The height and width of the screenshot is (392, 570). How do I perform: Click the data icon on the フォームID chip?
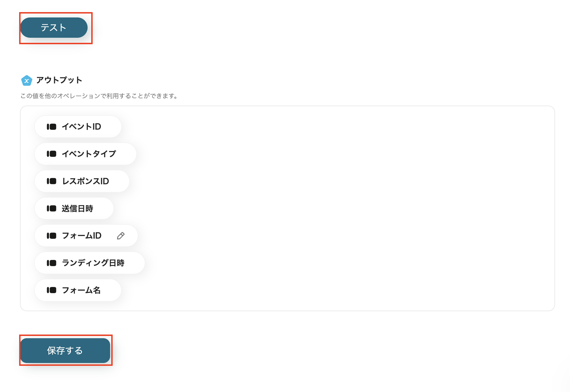[52, 236]
